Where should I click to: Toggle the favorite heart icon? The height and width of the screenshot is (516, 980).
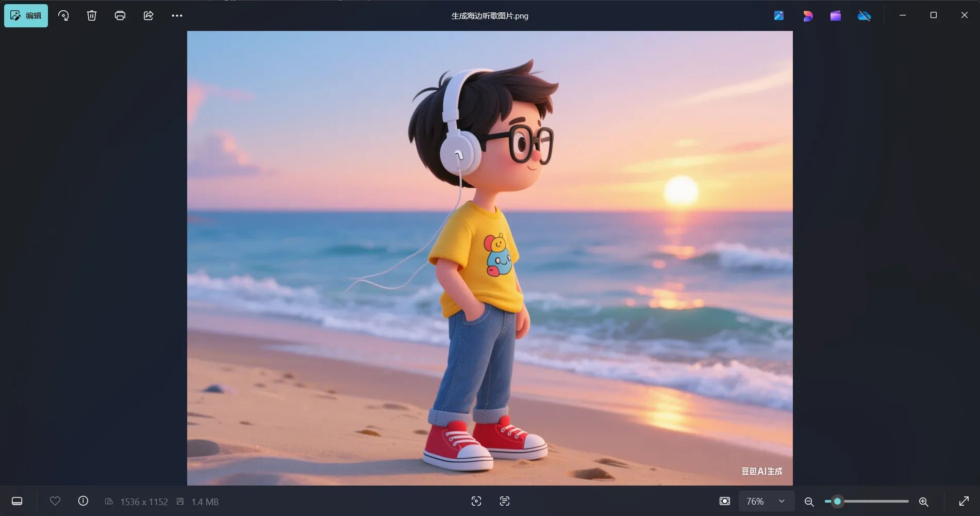click(55, 501)
